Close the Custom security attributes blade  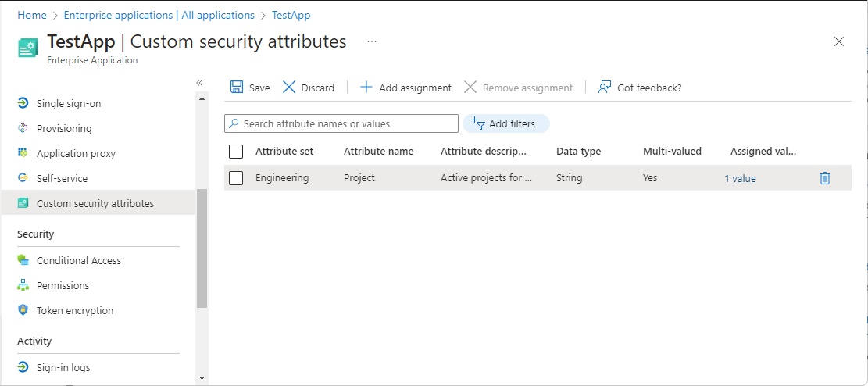click(839, 41)
